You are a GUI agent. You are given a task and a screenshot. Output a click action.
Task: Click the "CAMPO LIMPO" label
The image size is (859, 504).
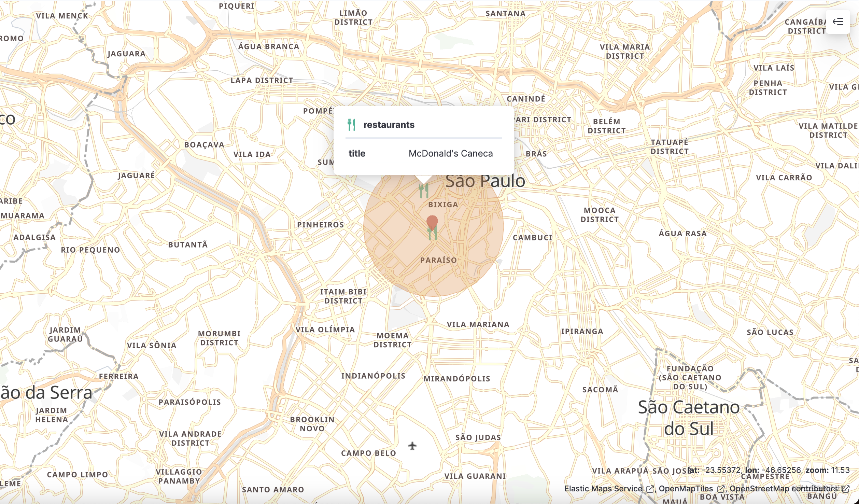(78, 475)
